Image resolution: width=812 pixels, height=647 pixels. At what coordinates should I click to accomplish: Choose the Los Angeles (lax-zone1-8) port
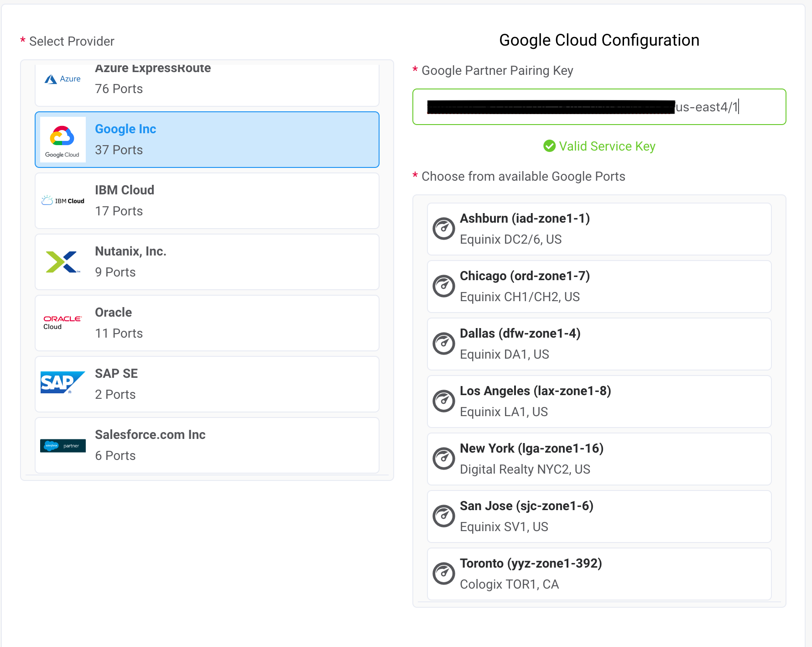(x=599, y=402)
